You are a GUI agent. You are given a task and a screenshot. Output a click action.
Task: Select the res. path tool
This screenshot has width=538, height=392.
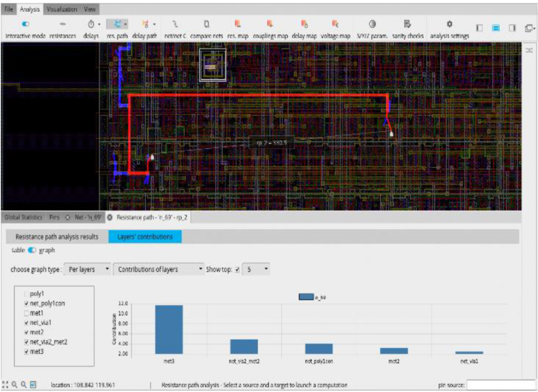(x=118, y=24)
